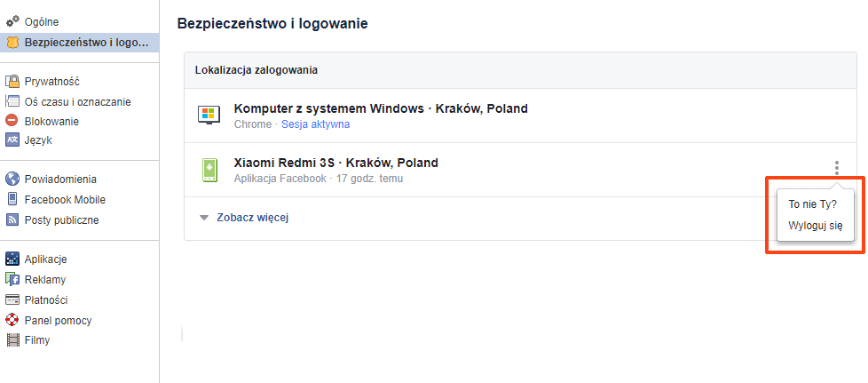
Task: Choose 'To nie Ty?' from popup menu
Action: pos(812,204)
